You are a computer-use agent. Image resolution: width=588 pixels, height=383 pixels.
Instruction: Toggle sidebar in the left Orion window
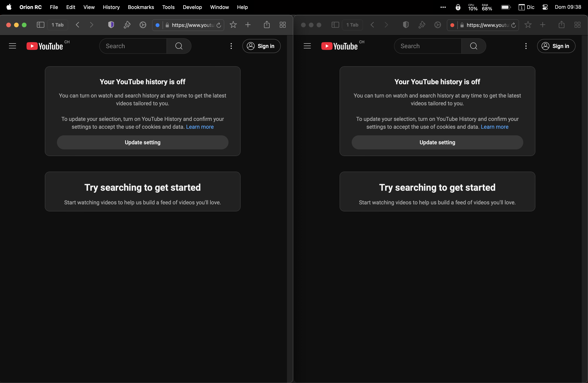(40, 25)
